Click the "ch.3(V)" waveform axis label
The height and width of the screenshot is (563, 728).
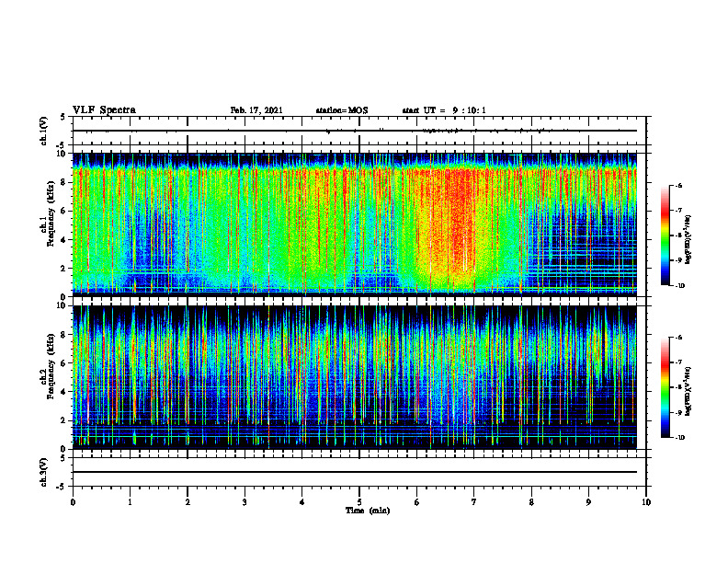(x=43, y=472)
